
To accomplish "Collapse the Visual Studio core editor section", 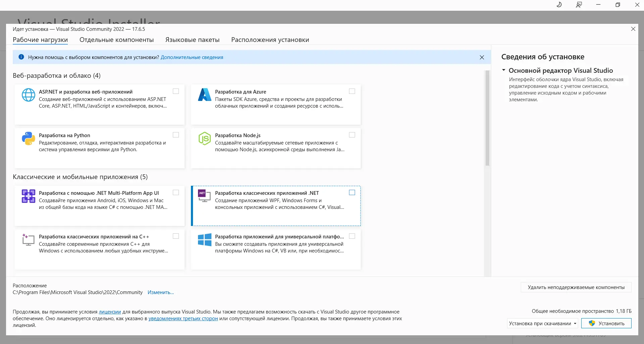I will click(504, 70).
